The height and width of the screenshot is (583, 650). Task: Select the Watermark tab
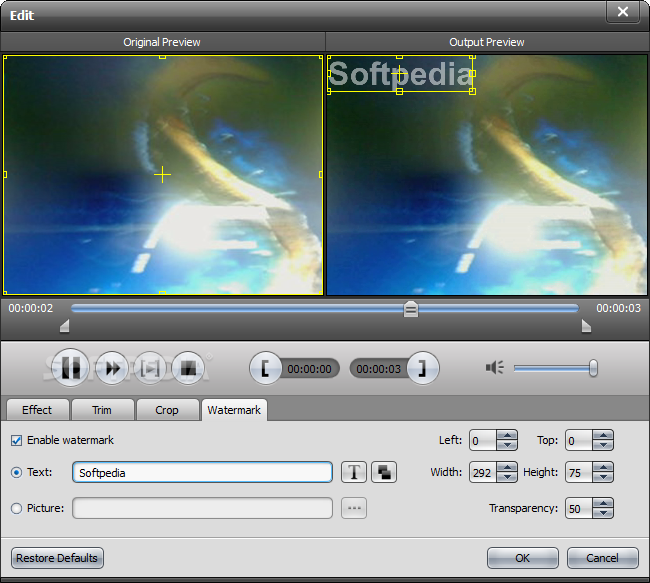(234, 410)
